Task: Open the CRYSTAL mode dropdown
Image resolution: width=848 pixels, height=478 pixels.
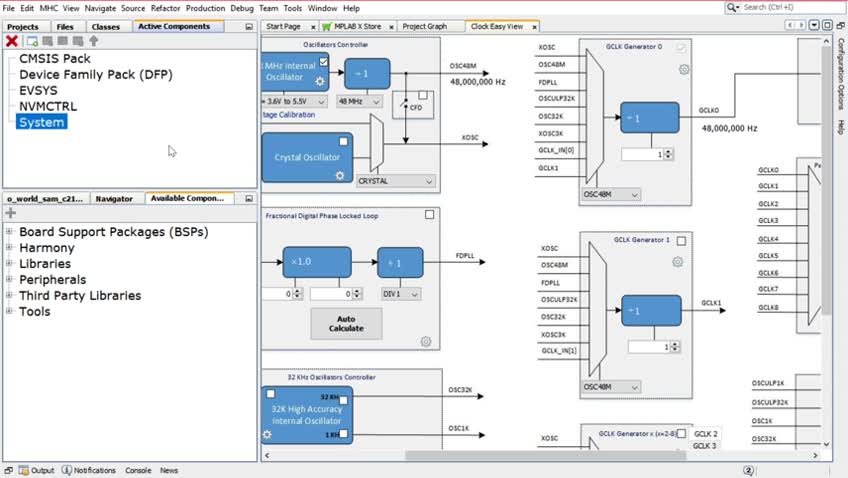Action: click(x=397, y=181)
